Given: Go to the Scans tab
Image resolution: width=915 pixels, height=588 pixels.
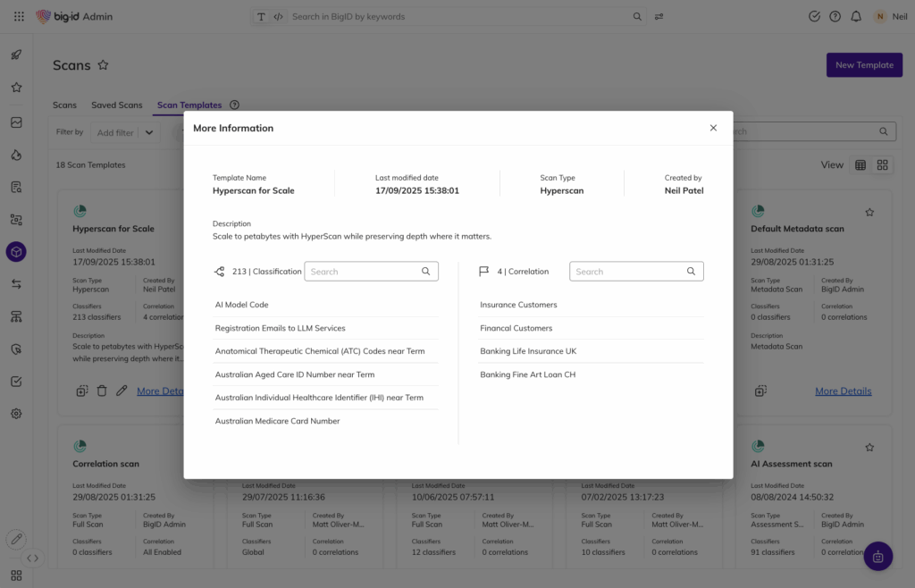Looking at the screenshot, I should point(64,105).
